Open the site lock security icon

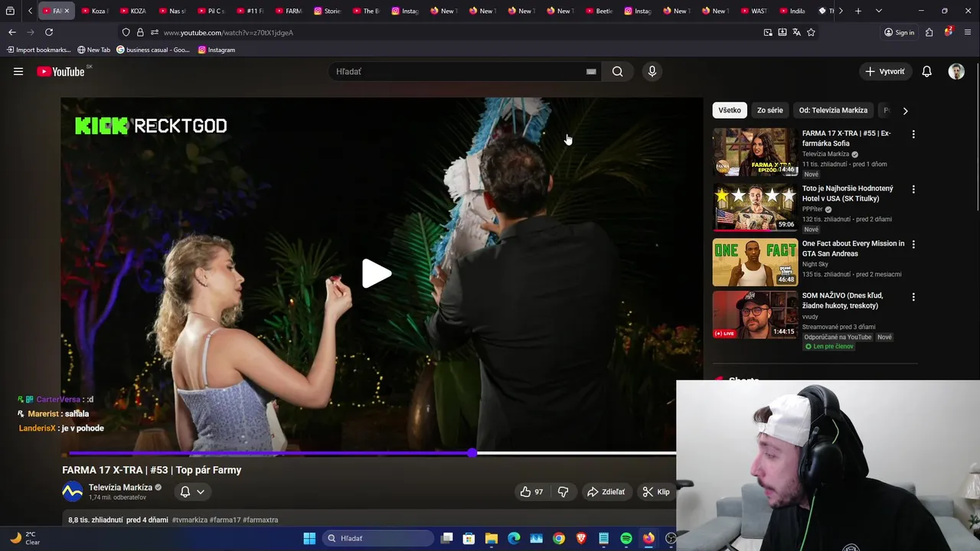coord(140,32)
